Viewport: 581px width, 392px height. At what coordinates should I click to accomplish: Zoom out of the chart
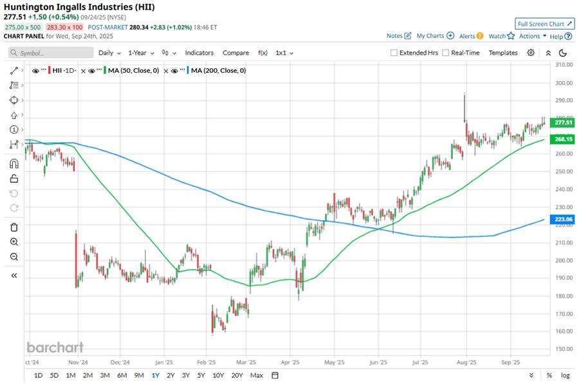(14, 257)
